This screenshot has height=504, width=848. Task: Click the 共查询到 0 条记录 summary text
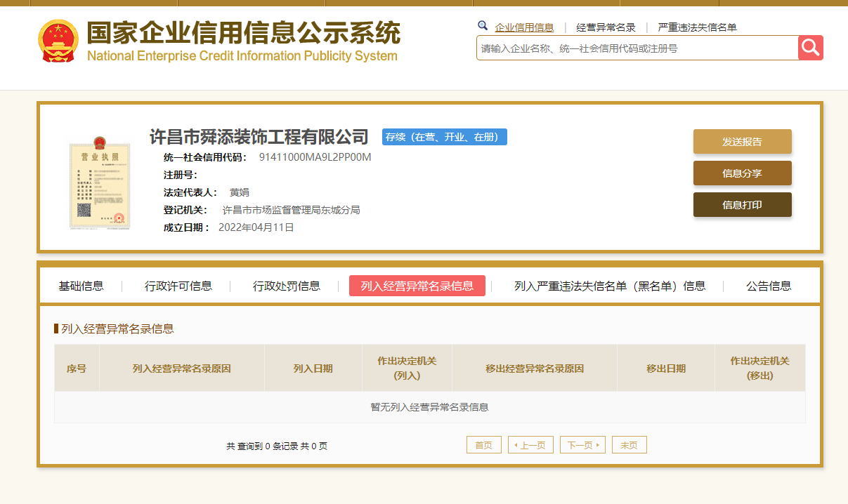click(277, 446)
